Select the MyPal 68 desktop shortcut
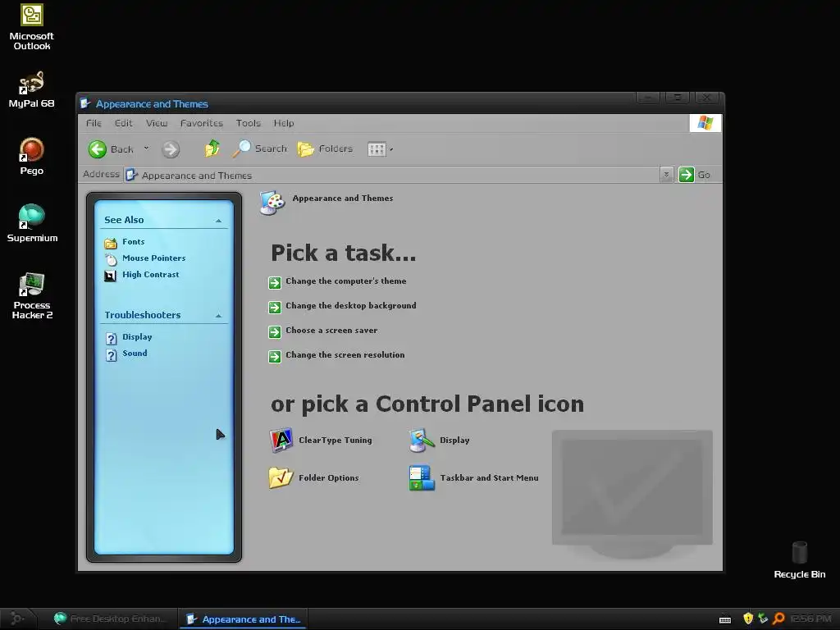This screenshot has width=840, height=630. 32,89
